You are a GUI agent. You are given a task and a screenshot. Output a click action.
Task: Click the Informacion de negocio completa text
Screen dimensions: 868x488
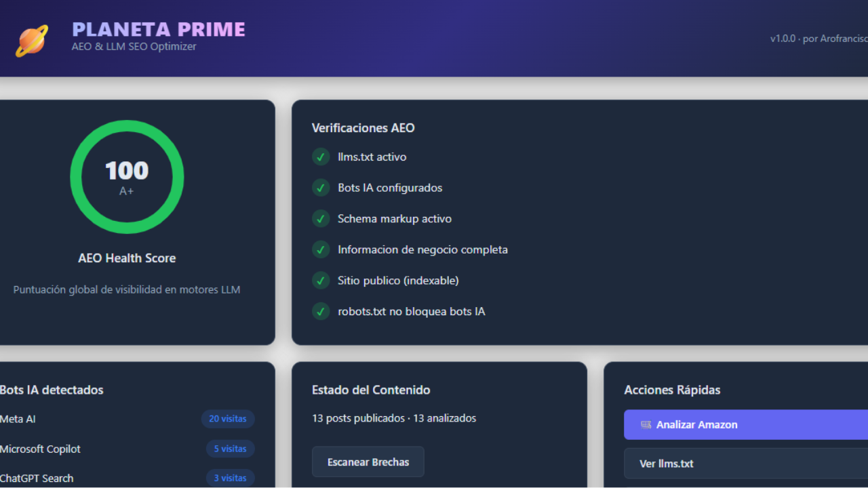tap(422, 249)
